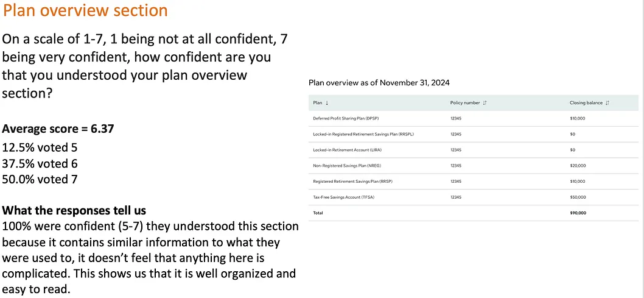Click the 'Plan overview section' orange title
The image size is (644, 298).
[x=85, y=10]
